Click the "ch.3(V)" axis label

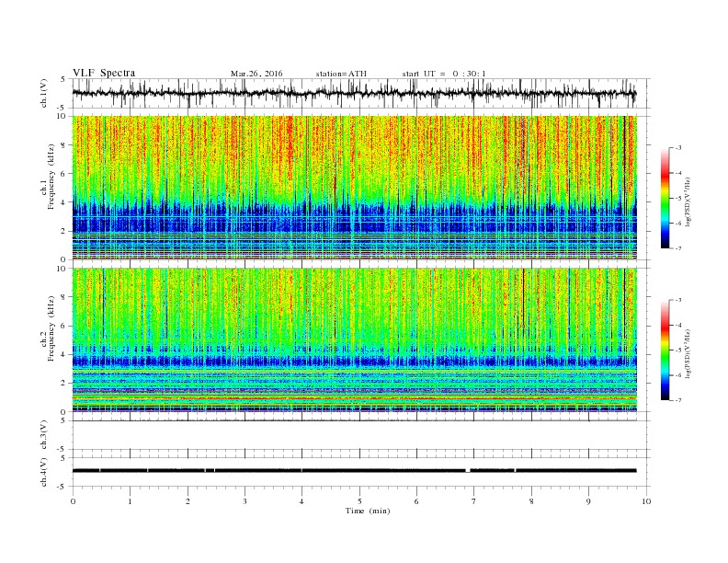pos(44,435)
